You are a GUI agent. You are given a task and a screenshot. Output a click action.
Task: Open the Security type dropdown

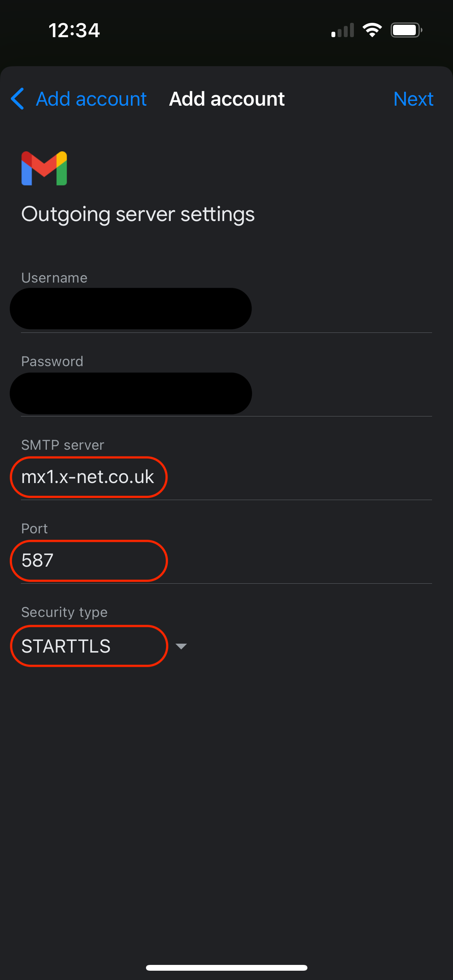pyautogui.click(x=89, y=646)
